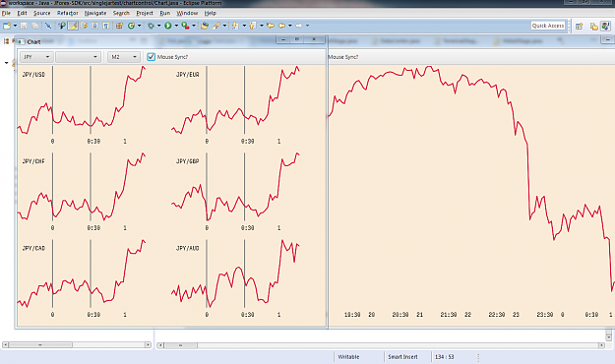Expand the Back navigation history dropdown
This screenshot has height=364, width=615.
(290, 26)
